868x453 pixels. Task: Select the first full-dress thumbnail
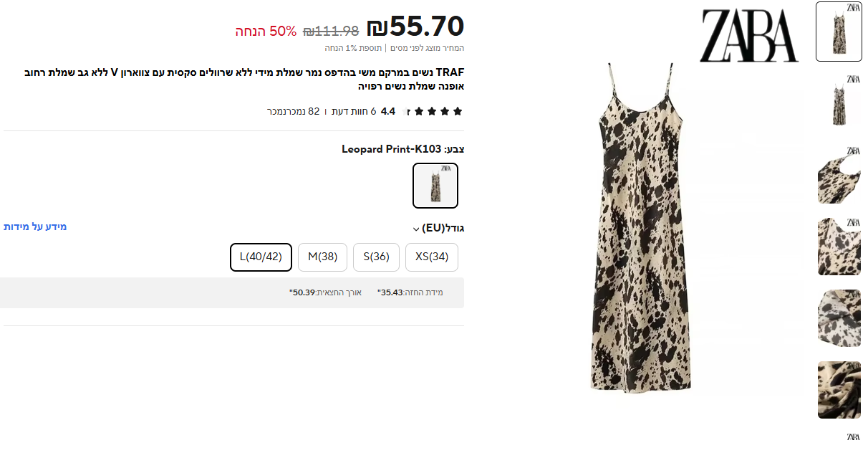839,32
